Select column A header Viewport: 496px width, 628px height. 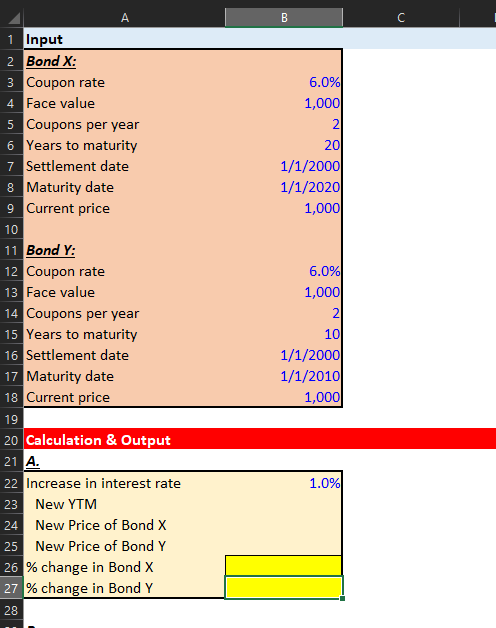[x=125, y=18]
